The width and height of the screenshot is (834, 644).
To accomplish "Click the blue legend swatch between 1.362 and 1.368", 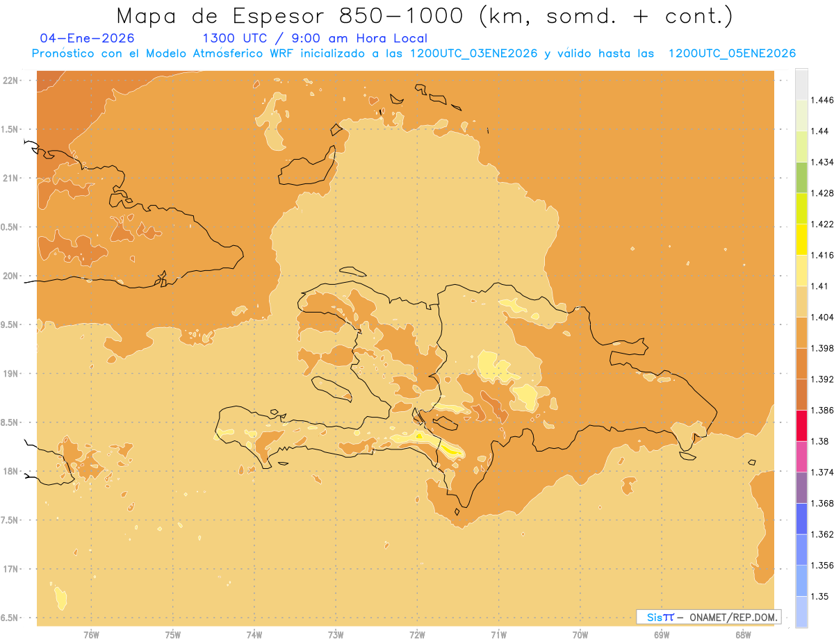I will (801, 518).
